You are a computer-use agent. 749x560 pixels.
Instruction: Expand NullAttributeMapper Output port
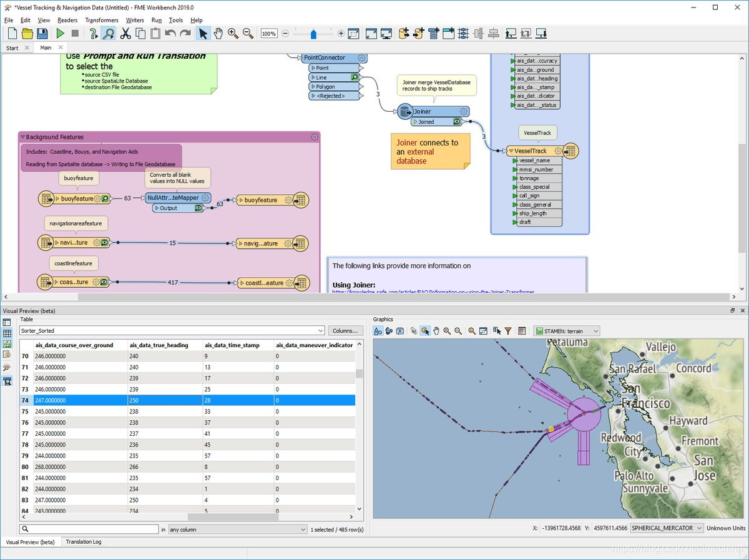tap(157, 208)
